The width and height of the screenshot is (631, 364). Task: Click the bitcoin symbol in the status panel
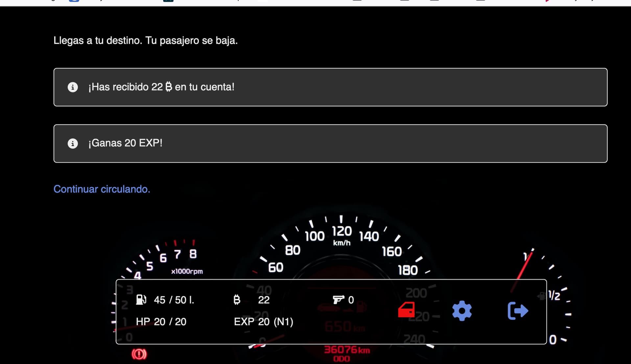tap(237, 300)
